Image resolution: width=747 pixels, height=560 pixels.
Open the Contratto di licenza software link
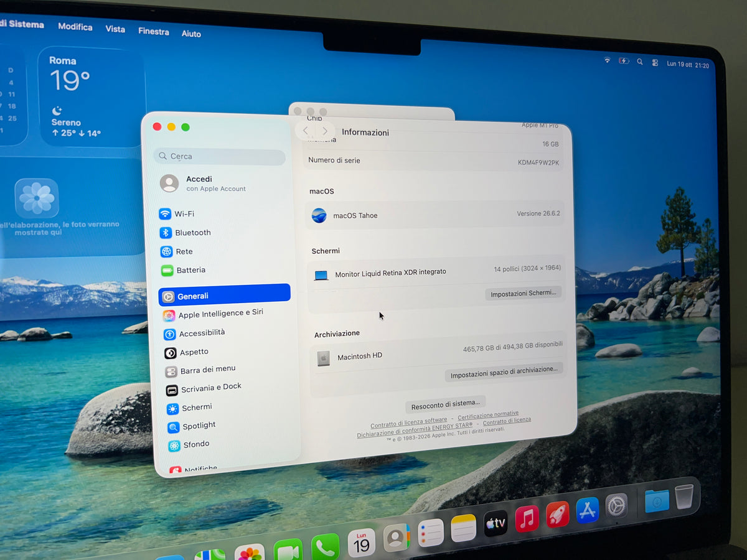tap(409, 422)
